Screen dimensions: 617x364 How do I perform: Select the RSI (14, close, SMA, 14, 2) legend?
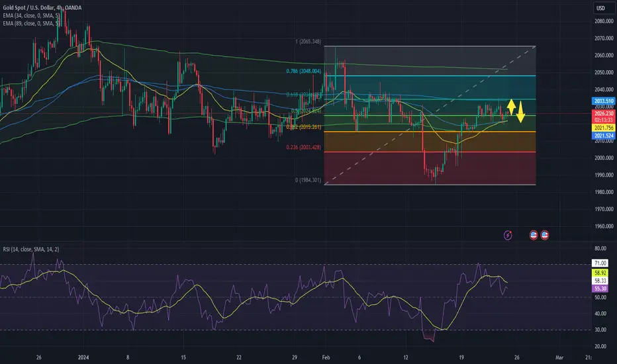[x=30, y=249]
